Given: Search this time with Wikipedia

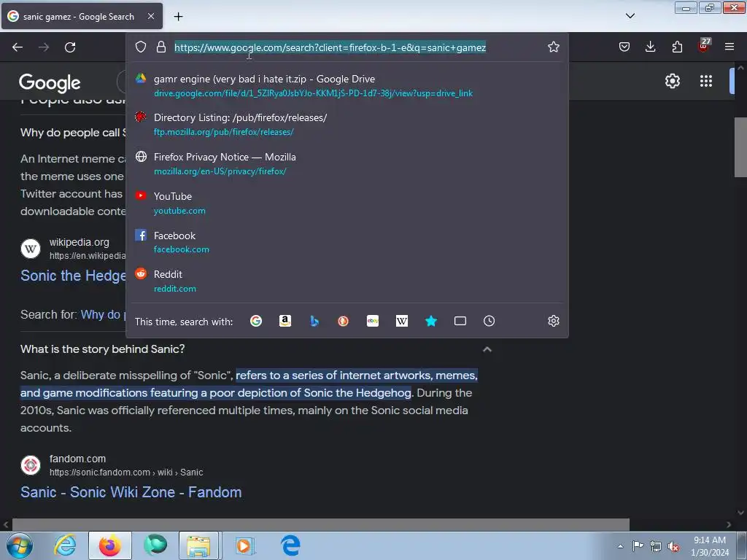Looking at the screenshot, I should 402,321.
